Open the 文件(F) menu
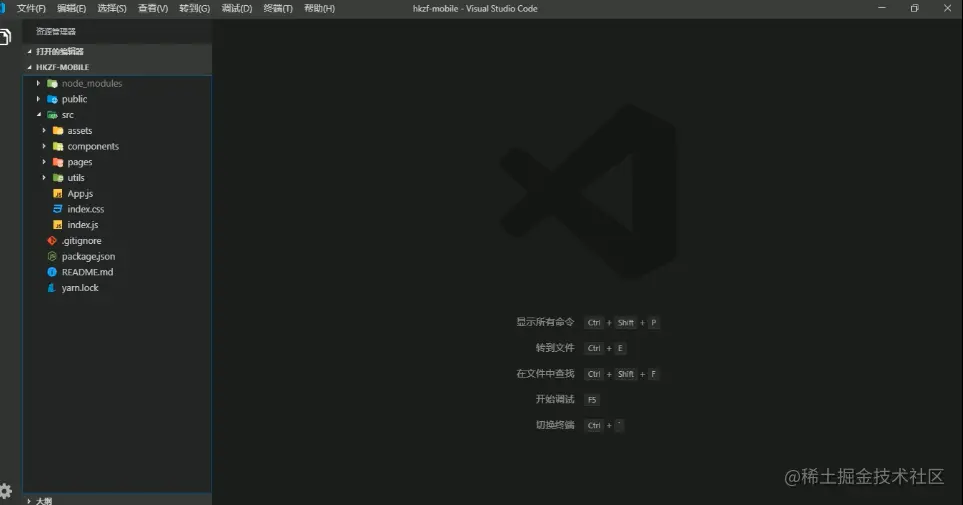Image resolution: width=963 pixels, height=505 pixels. pos(31,9)
